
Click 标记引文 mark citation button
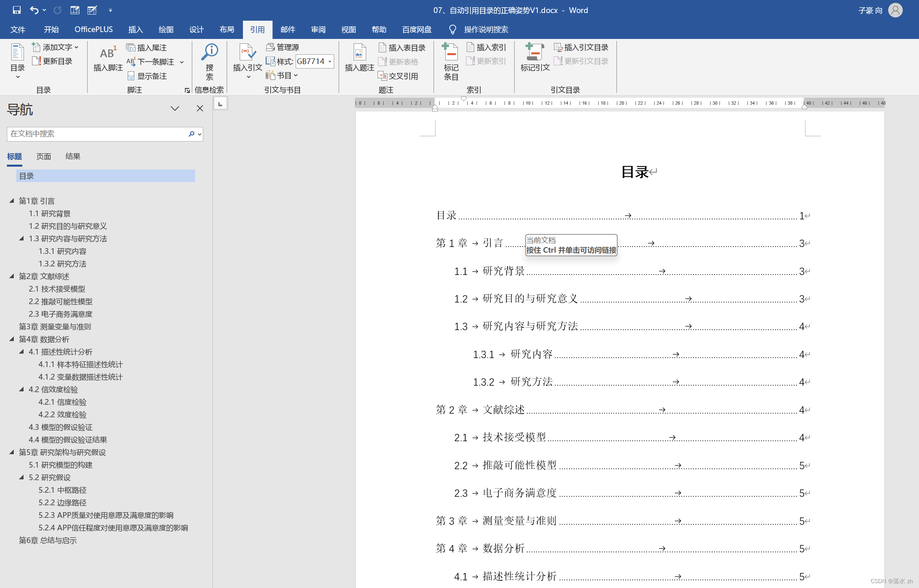(535, 58)
